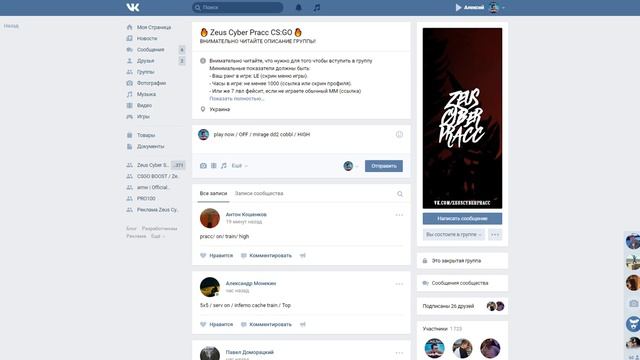Click the Разработчикам footer link
The height and width of the screenshot is (360, 640).
(x=160, y=229)
